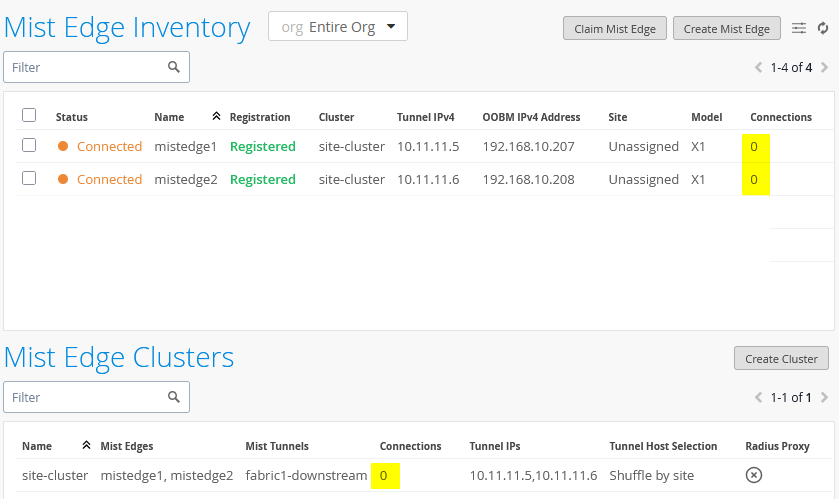Click cluster Tunnel IPs 10.11.11.5,10.11.11.6
Viewport: 839px width, 499px height.
[x=533, y=475]
